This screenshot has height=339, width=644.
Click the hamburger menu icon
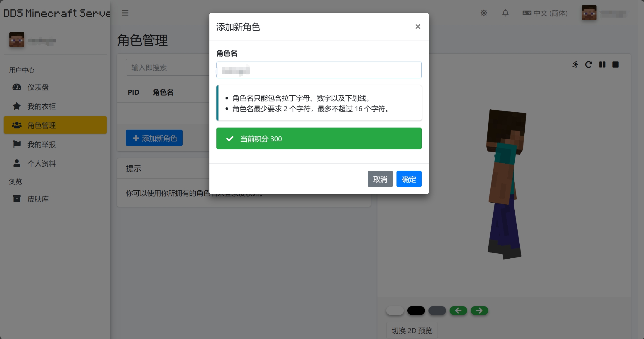125,13
